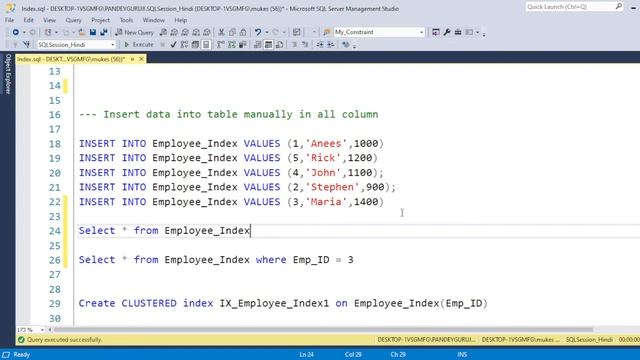Click the Paste icon
The width and height of the screenshot is (640, 360).
click(243, 32)
